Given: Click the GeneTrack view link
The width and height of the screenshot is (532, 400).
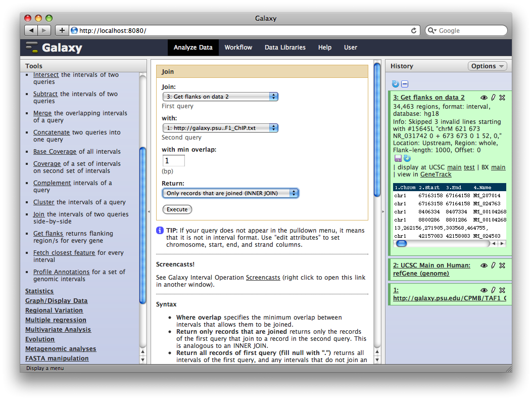Looking at the screenshot, I should (x=436, y=174).
